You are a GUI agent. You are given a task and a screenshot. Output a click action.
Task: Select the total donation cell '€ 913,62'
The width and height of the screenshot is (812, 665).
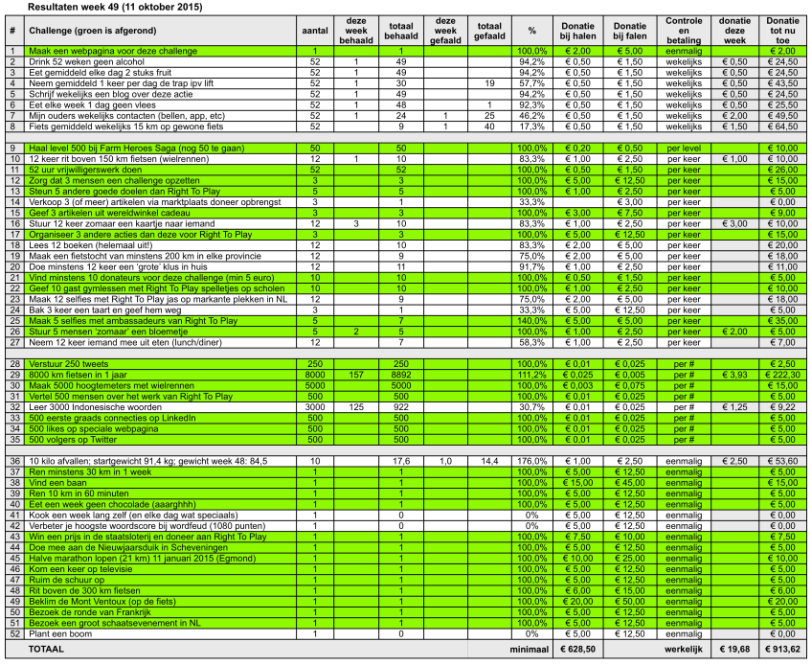tap(781, 649)
